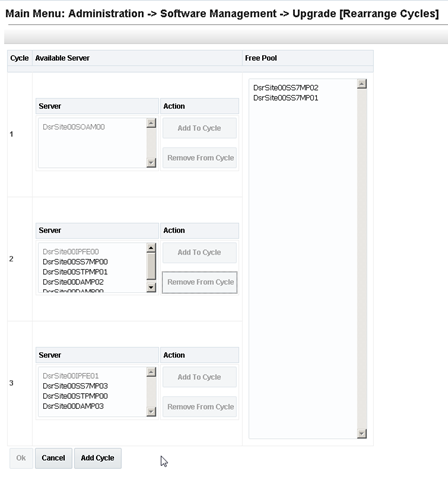Select DsrSite00SS7MP00 in Cycle 2 list
This screenshot has height=486, width=448.
coord(75,262)
